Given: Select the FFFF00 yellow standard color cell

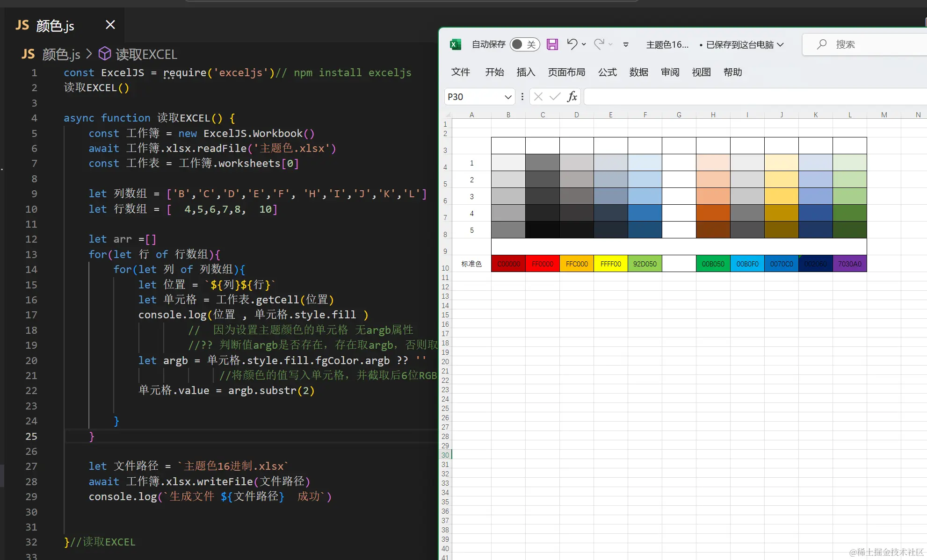Looking at the screenshot, I should tap(610, 264).
